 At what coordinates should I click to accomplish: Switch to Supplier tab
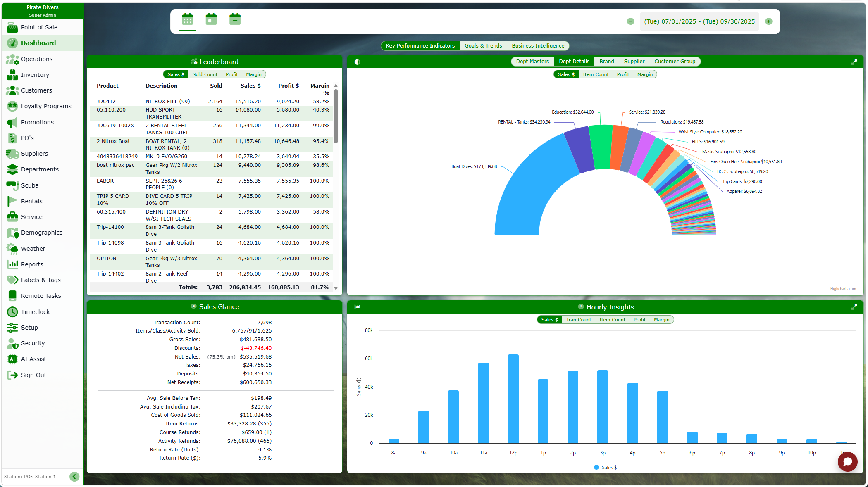pos(634,62)
